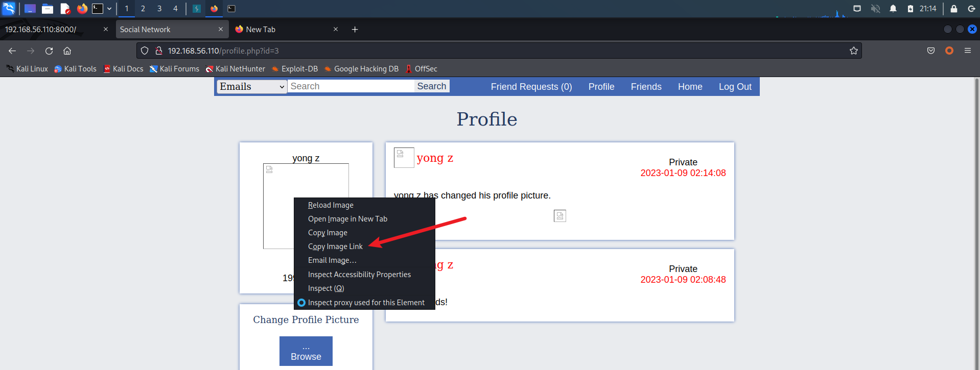Toggle muted volume icon in tray
Image resolution: width=980 pixels, height=370 pixels.
[875, 9]
